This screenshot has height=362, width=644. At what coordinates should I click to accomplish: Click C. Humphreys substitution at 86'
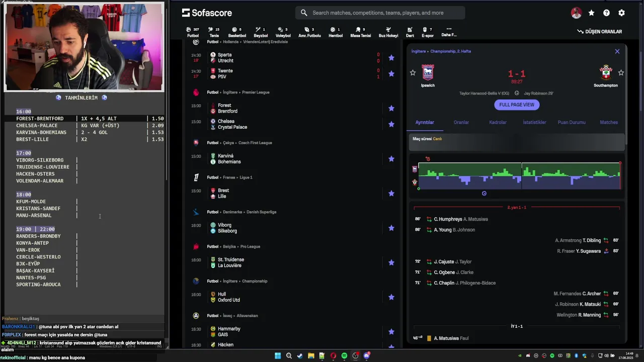pos(460,219)
